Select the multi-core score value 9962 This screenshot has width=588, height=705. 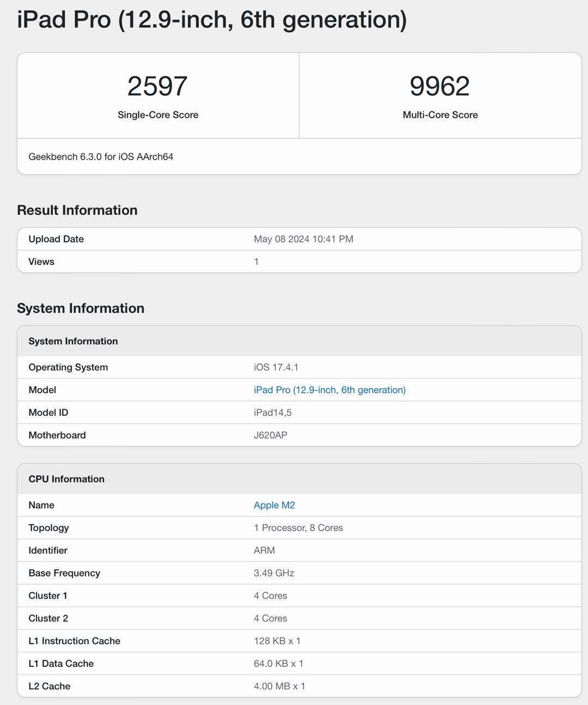coord(439,86)
